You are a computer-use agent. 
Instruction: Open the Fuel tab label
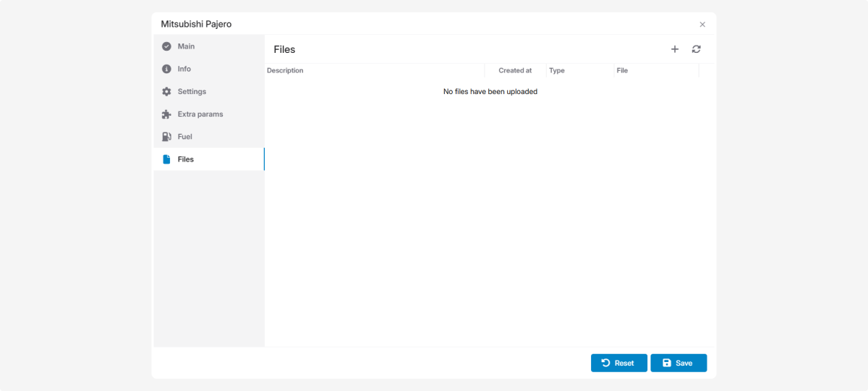(x=185, y=137)
